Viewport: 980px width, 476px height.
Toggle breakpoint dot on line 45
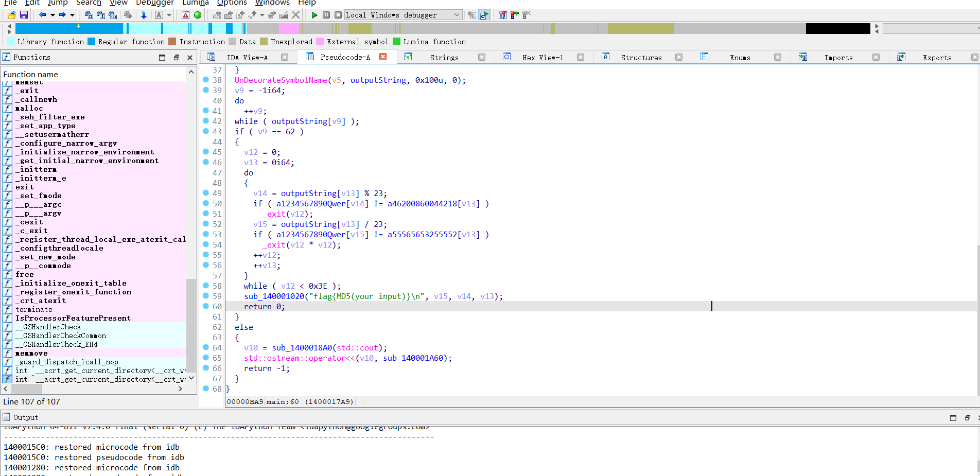click(x=206, y=152)
